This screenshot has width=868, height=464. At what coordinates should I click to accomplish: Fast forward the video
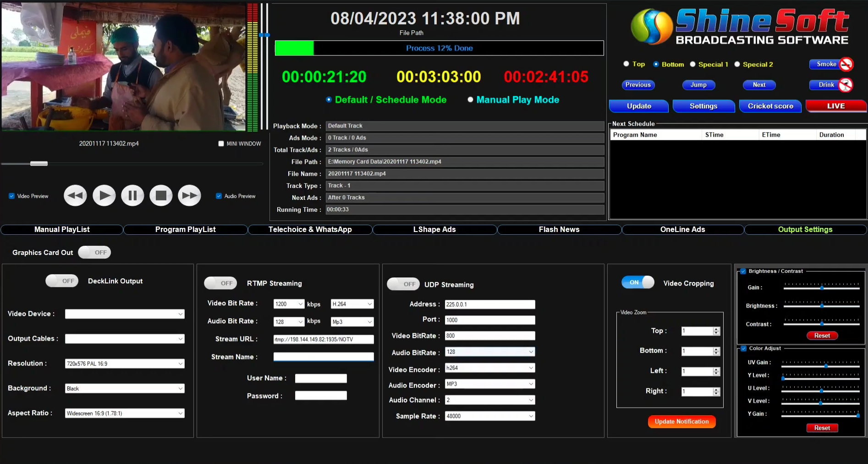(189, 195)
